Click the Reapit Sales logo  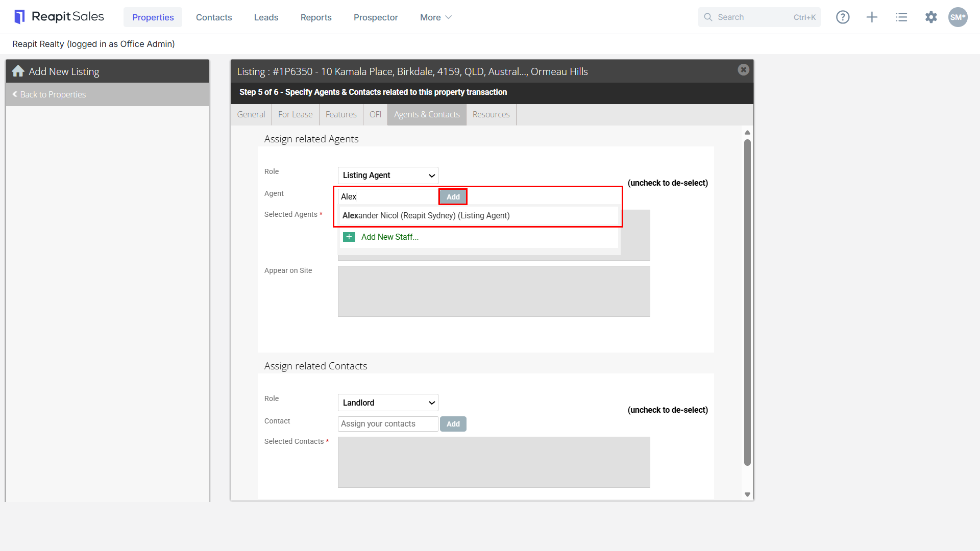click(x=59, y=17)
